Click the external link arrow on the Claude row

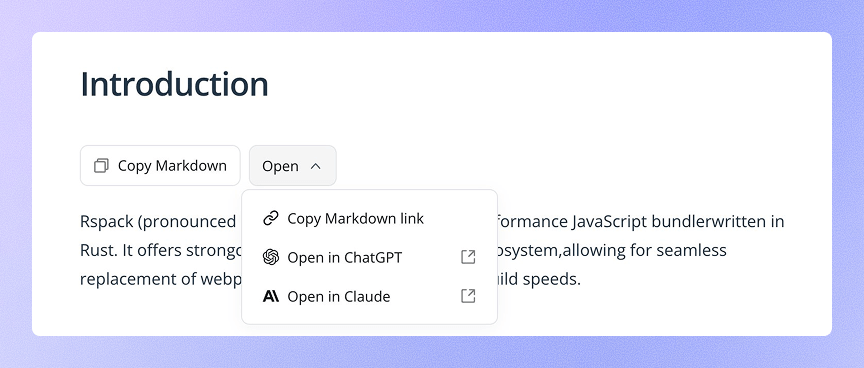click(x=468, y=296)
